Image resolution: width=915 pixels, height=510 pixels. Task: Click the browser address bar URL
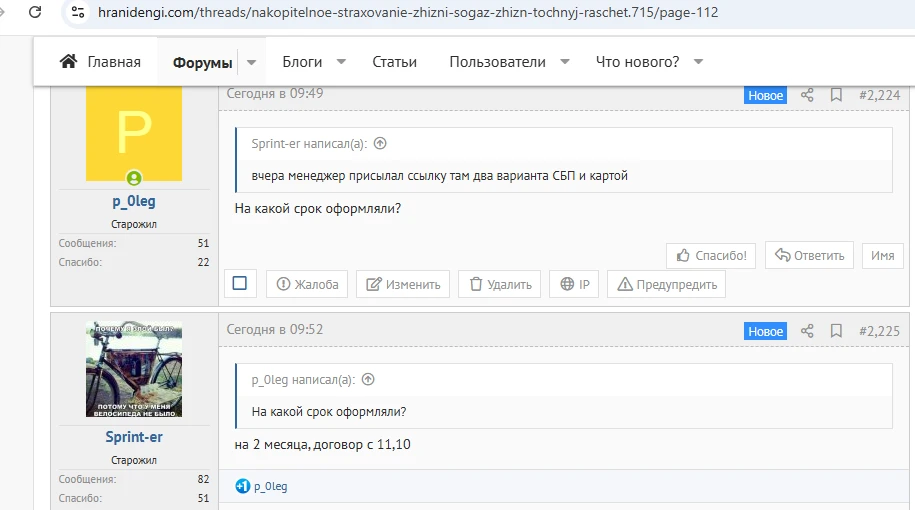pyautogui.click(x=408, y=12)
